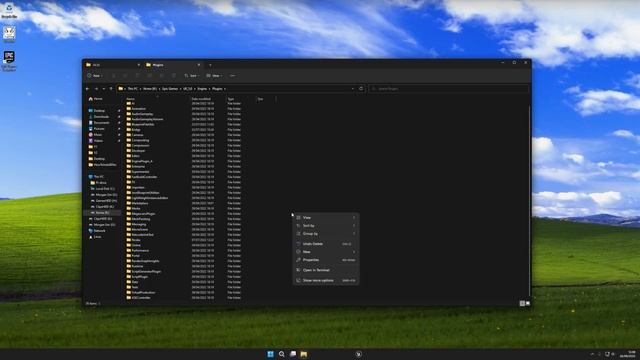Open the Windows Start menu
The image size is (640, 360).
tap(270, 354)
